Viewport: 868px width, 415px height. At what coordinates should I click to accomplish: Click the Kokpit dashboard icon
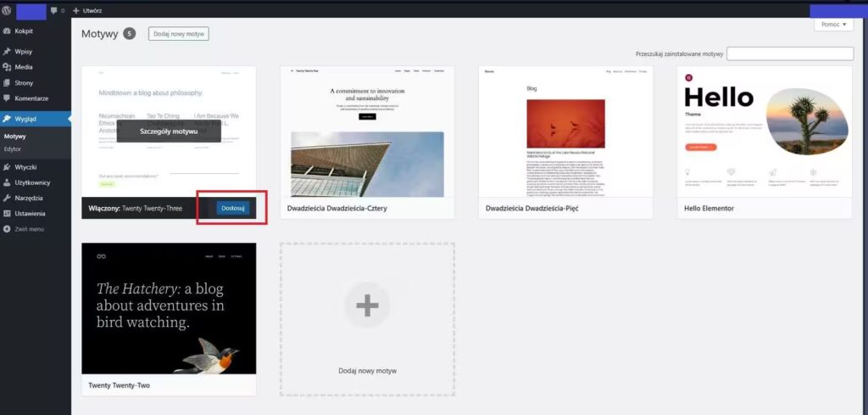tap(7, 31)
